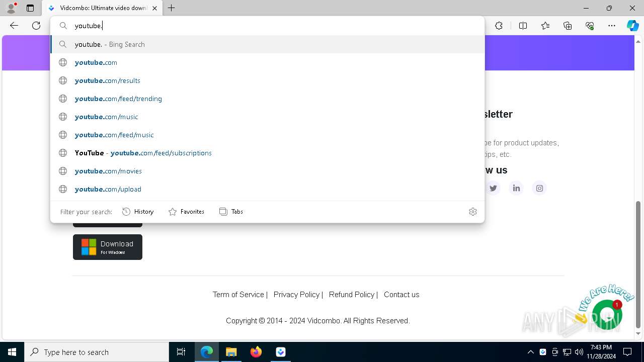The image size is (644, 362).
Task: Open Refund Policy link
Action: [x=351, y=295]
